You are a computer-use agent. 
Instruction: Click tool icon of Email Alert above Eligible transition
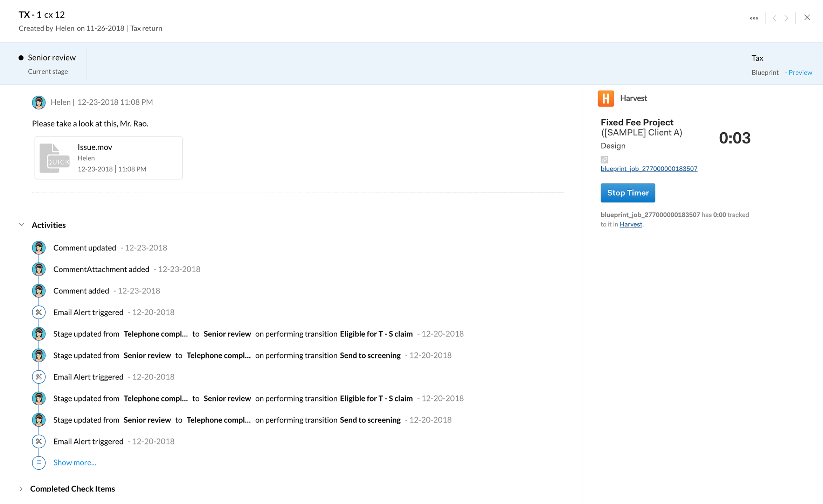point(39,312)
